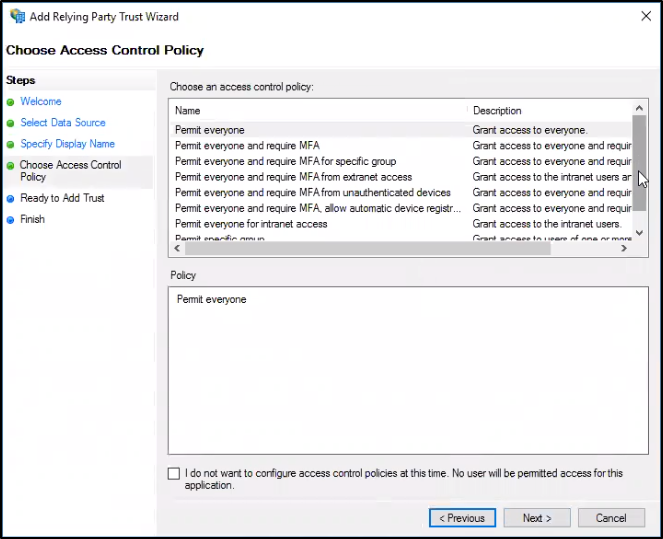
Task: Select Choose Access Control Policy step
Action: (71, 171)
